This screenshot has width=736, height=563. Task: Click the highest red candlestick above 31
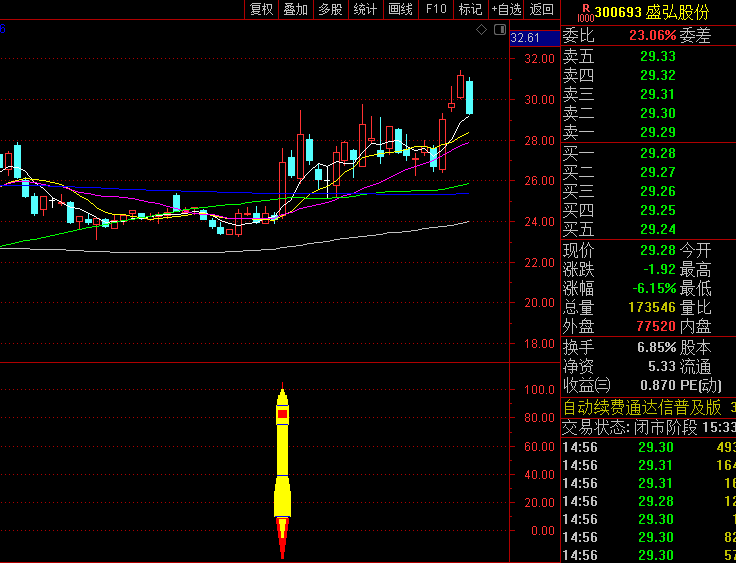(x=460, y=86)
